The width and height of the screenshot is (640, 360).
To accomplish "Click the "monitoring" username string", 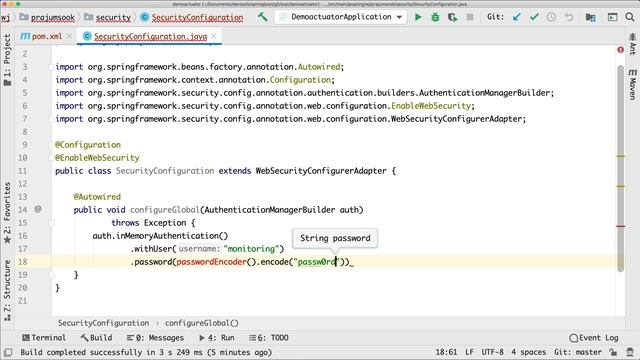I will pyautogui.click(x=251, y=249).
